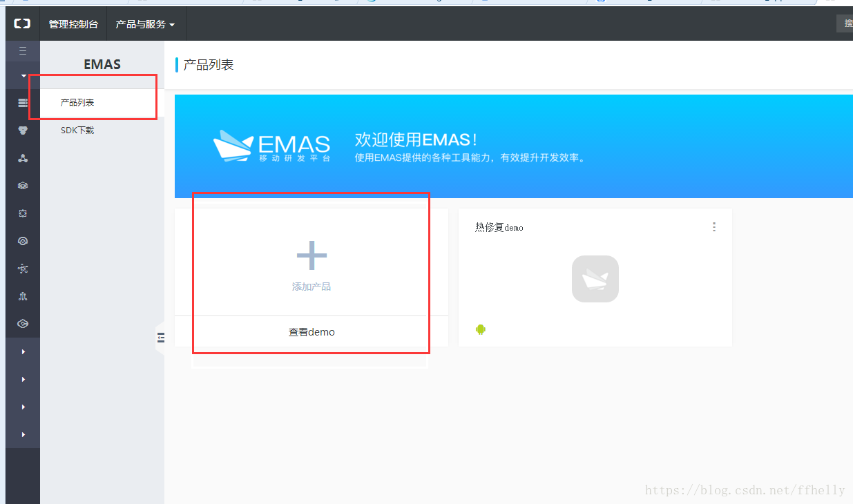The image size is (853, 504).
Task: Expand the bottommost collapsed right-arrow group in sidebar
Action: pos(23,435)
